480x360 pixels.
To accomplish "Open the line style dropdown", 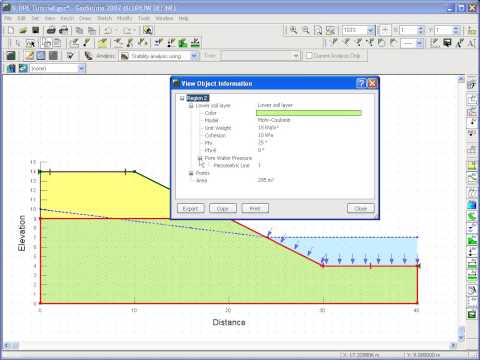I will tap(420, 43).
